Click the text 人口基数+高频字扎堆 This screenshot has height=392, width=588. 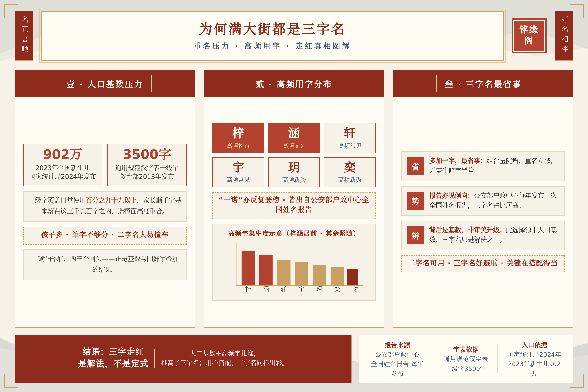pos(222,354)
